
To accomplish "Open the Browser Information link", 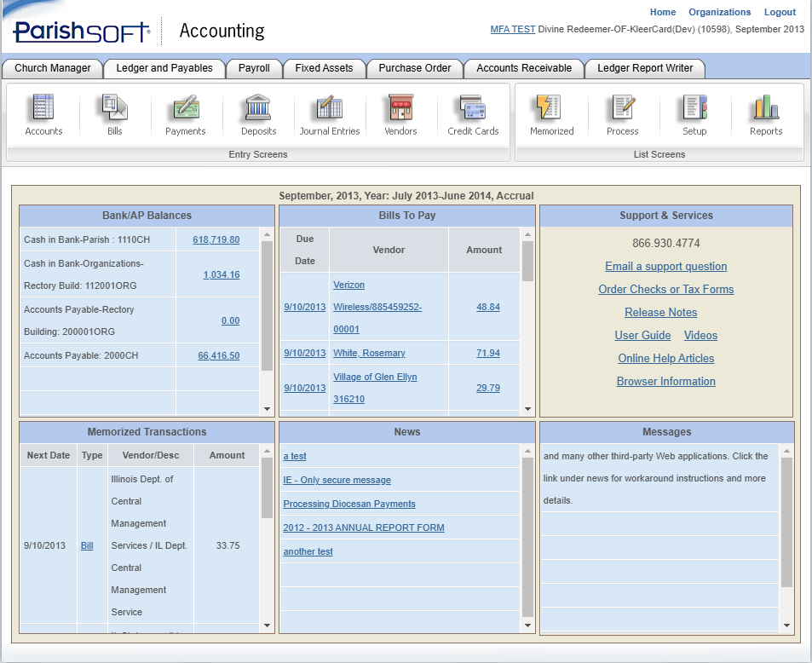I will [x=666, y=381].
